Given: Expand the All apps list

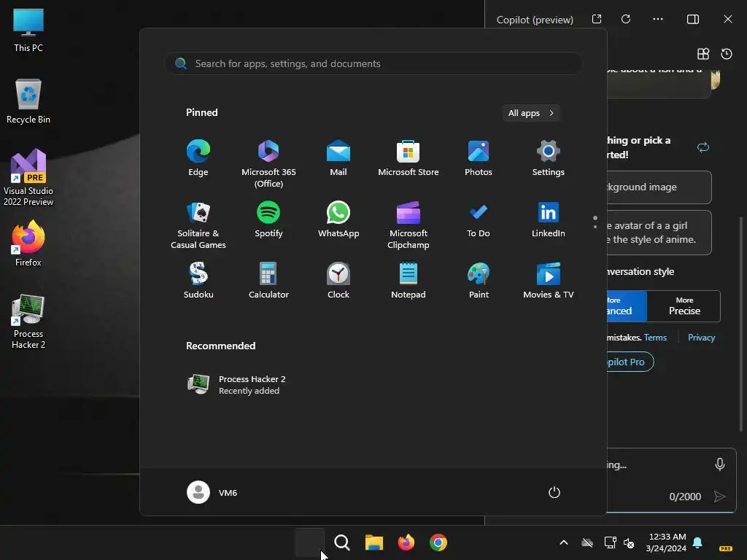Looking at the screenshot, I should (x=531, y=113).
